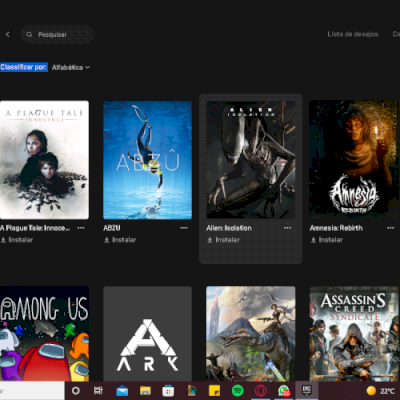The width and height of the screenshot is (400, 400).
Task: Open WhatsApp from taskbar
Action: tap(284, 391)
